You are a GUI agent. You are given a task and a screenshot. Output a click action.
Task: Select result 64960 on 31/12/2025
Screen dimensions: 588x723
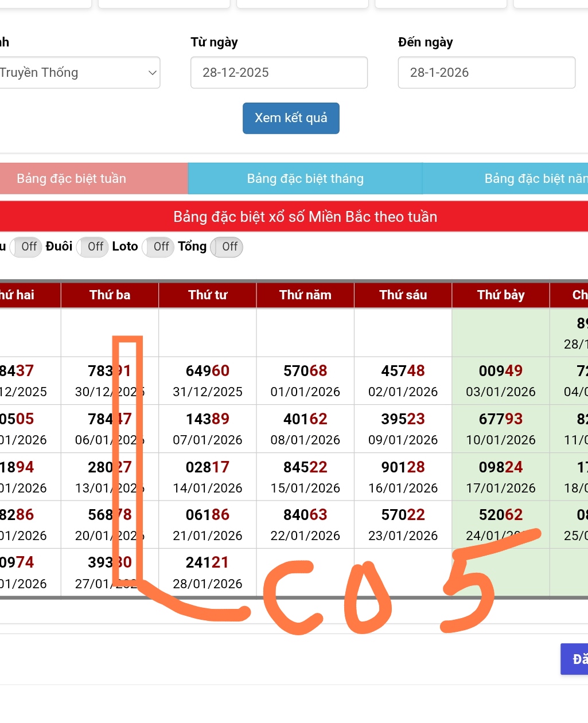(x=208, y=371)
